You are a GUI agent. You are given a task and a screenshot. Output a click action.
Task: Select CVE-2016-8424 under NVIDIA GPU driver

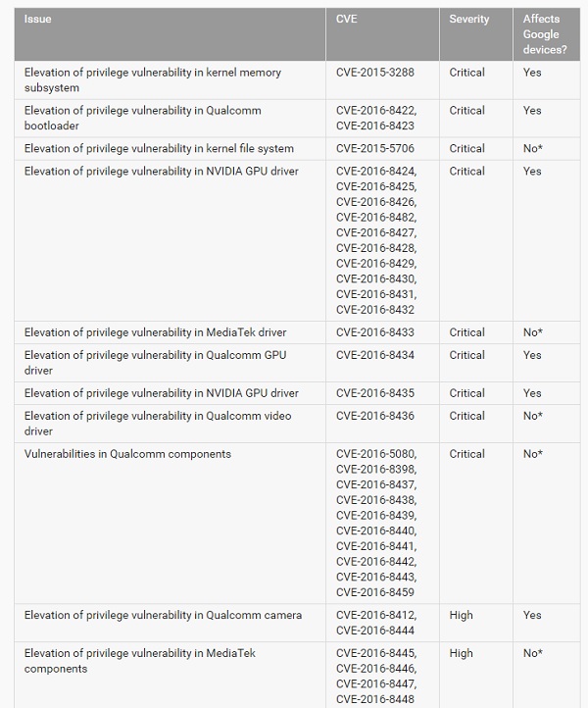(x=376, y=172)
